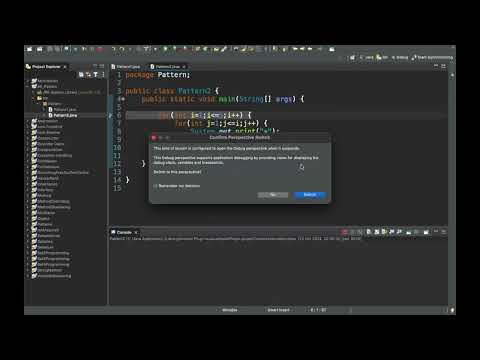480x360 pixels.
Task: Maximize the editor area
Action: (x=443, y=66)
